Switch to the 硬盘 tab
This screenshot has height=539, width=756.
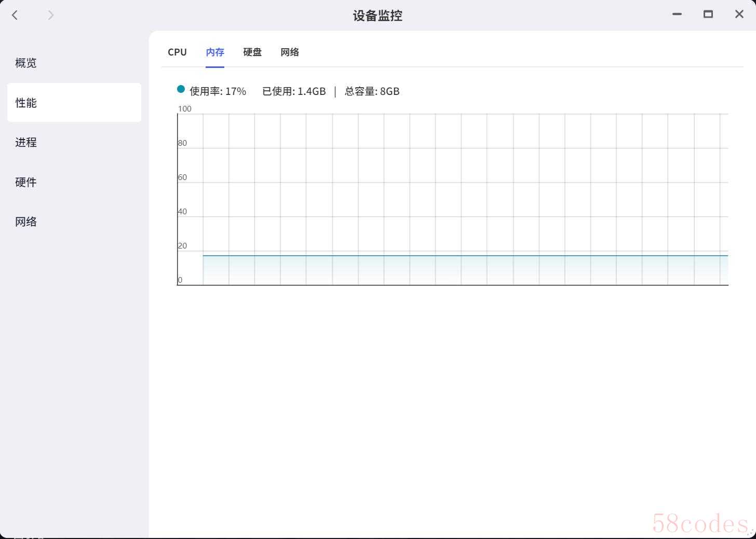252,52
